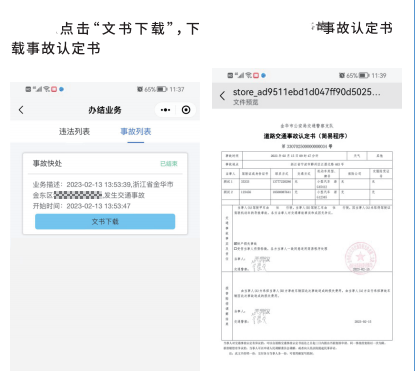Tap the back arrow in the file preview header
Viewport: 415px width, 371px height.
click(x=222, y=96)
